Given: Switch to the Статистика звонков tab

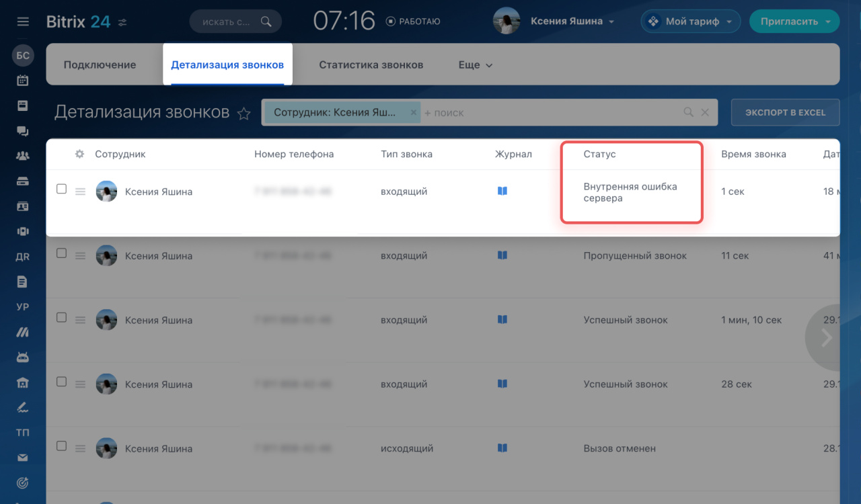Looking at the screenshot, I should [371, 65].
